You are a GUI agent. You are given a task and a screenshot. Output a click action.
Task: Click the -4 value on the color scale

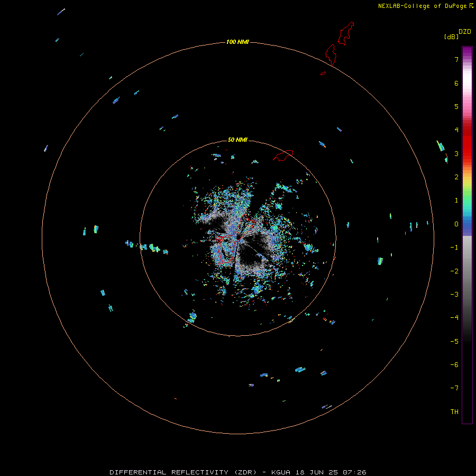pos(454,318)
